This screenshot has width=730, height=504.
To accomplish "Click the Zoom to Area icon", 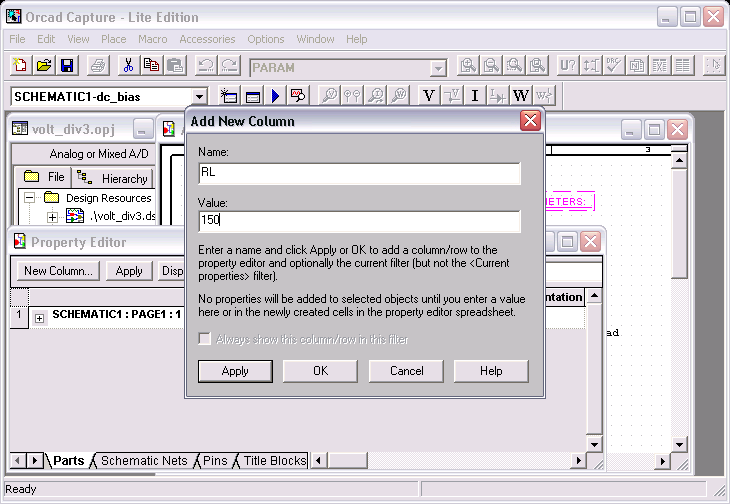I will tap(514, 66).
